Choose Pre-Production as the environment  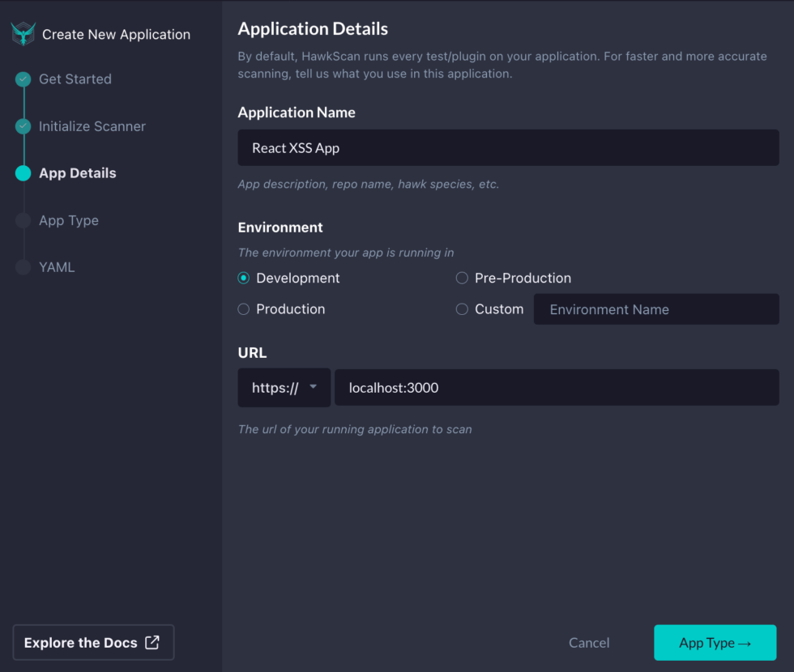(462, 278)
